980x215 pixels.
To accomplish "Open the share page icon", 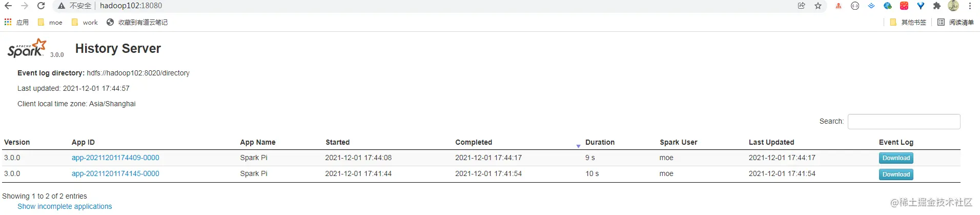I will point(802,6).
